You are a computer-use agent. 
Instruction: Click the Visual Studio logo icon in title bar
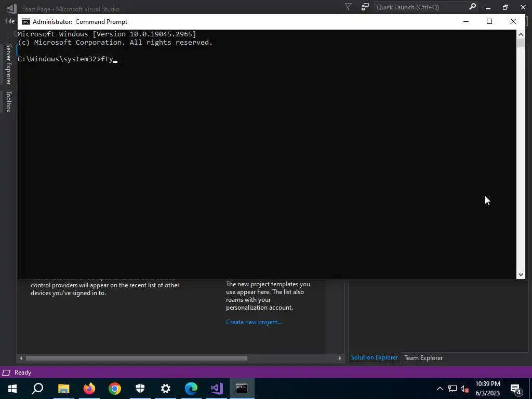click(x=11, y=8)
